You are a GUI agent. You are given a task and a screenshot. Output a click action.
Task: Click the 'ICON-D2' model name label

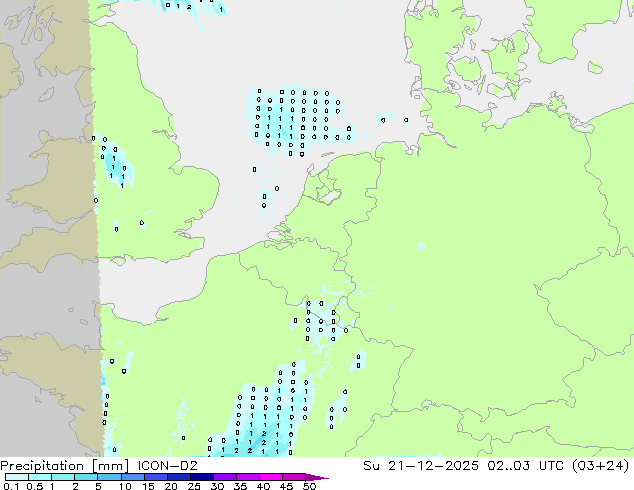click(167, 466)
